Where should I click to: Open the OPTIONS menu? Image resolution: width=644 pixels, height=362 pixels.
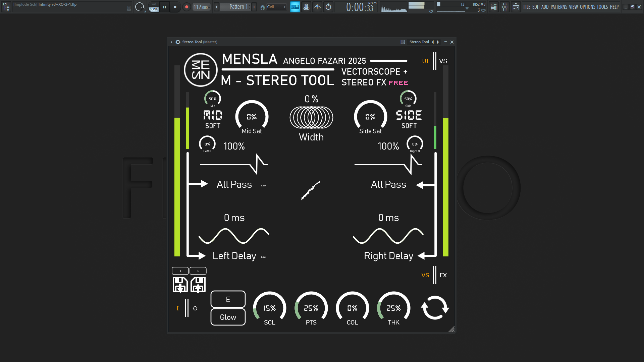[x=587, y=7]
